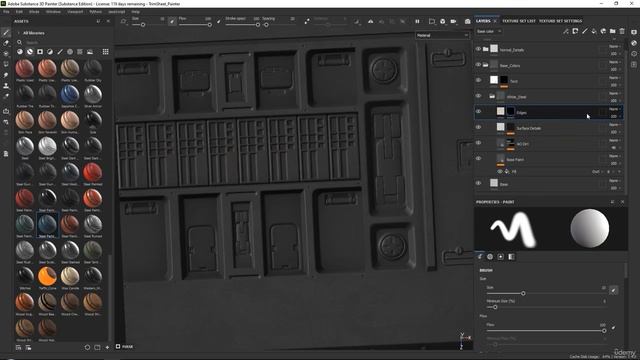Hide the Base_Colors folder layer

(478, 64)
